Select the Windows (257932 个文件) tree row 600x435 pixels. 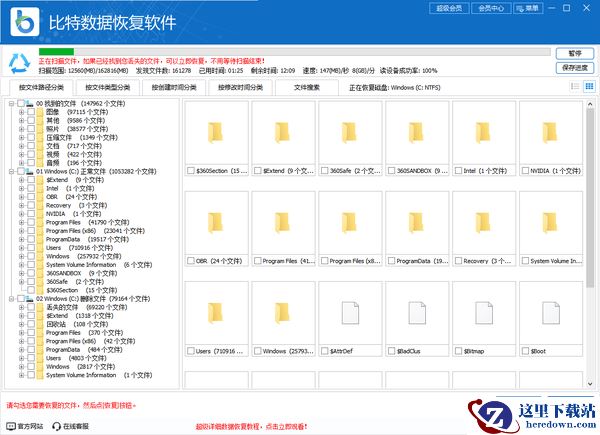tap(83, 256)
